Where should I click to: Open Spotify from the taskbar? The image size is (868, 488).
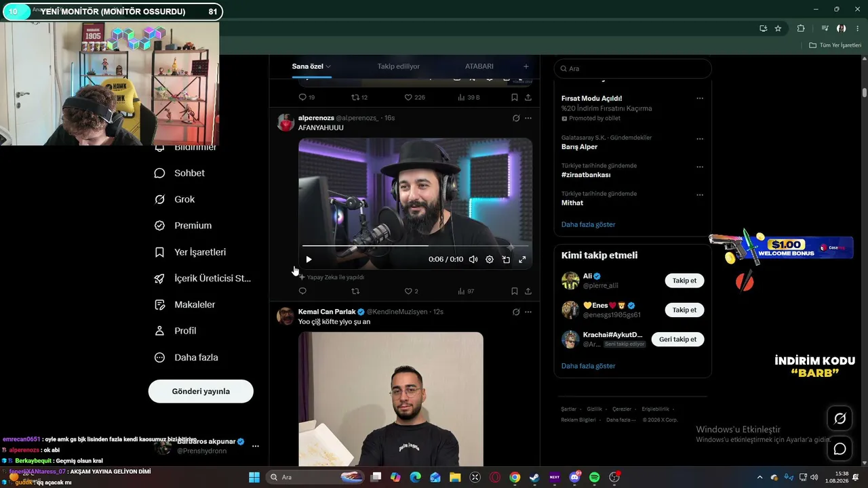(595, 477)
